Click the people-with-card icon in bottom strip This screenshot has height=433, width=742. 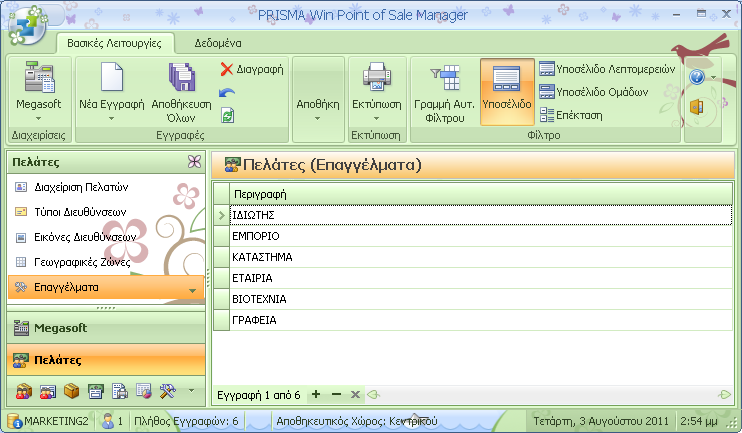click(x=47, y=391)
